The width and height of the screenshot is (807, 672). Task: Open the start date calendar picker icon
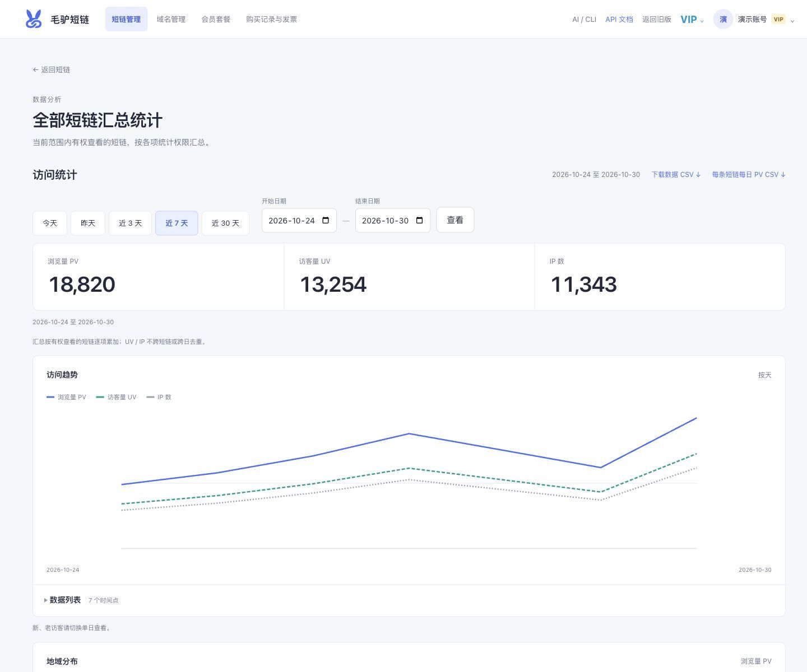[326, 221]
